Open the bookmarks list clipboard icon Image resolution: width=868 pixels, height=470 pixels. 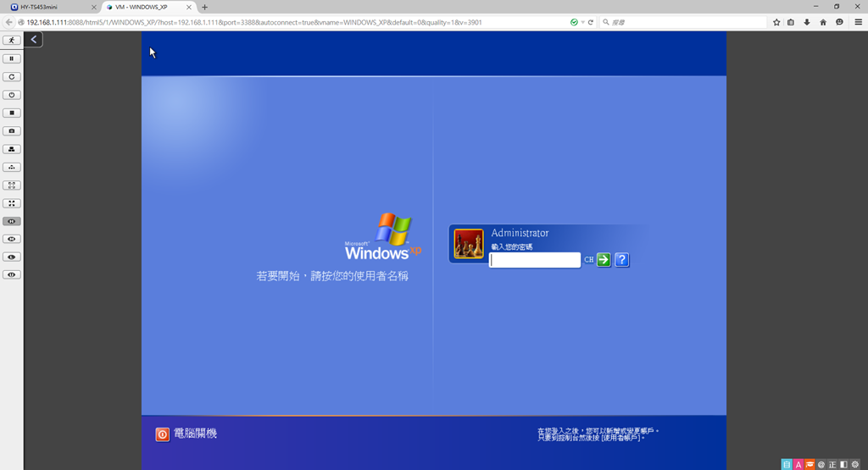(x=791, y=22)
